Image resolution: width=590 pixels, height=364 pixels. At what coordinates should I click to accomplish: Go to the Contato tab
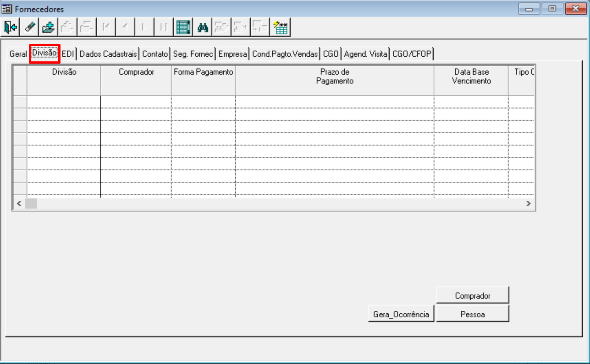point(155,54)
